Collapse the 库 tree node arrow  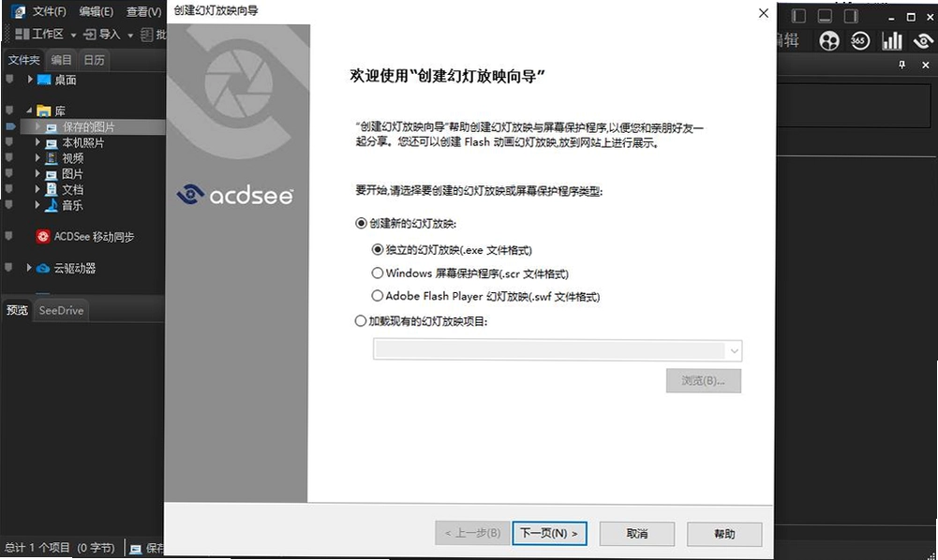pos(29,111)
